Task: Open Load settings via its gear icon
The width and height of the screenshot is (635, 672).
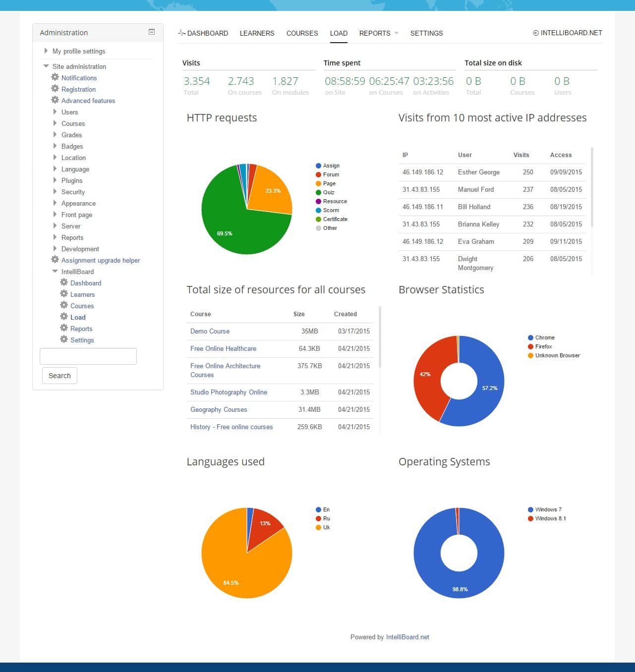Action: [64, 317]
